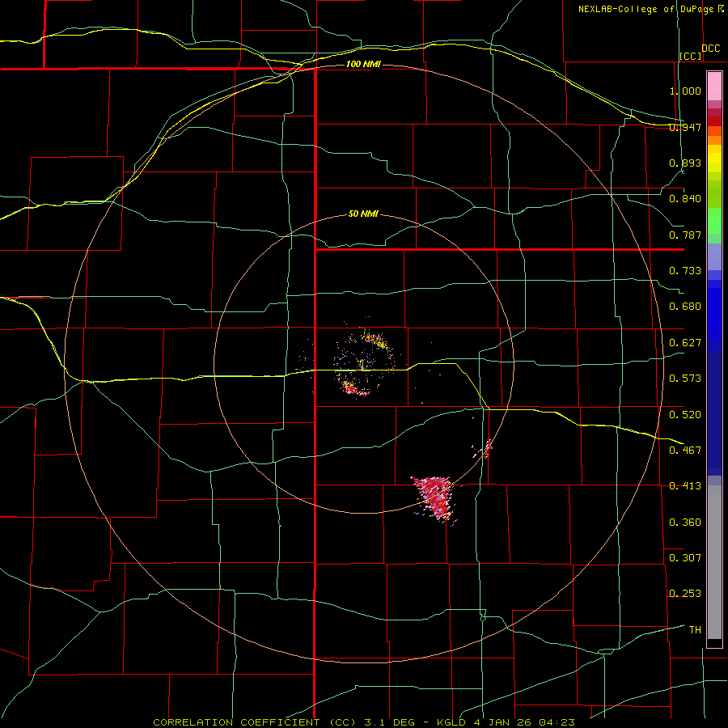Viewport: 728px width, 728px height.
Task: Click the large pink echo cluster southeast
Action: pos(435,498)
